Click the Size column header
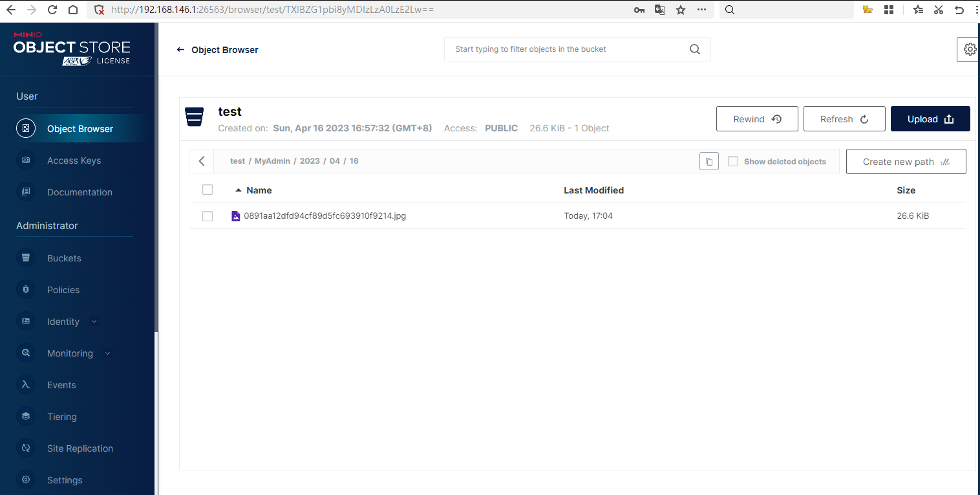 coord(906,190)
